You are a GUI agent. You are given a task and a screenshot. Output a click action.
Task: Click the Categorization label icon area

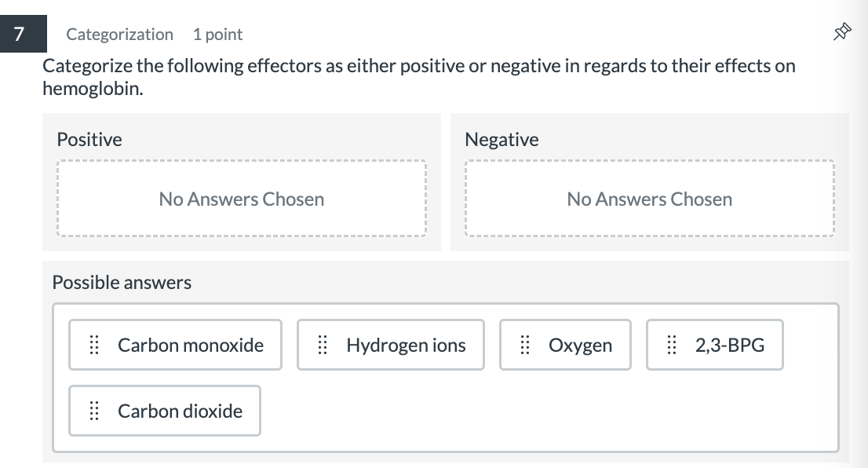point(119,35)
